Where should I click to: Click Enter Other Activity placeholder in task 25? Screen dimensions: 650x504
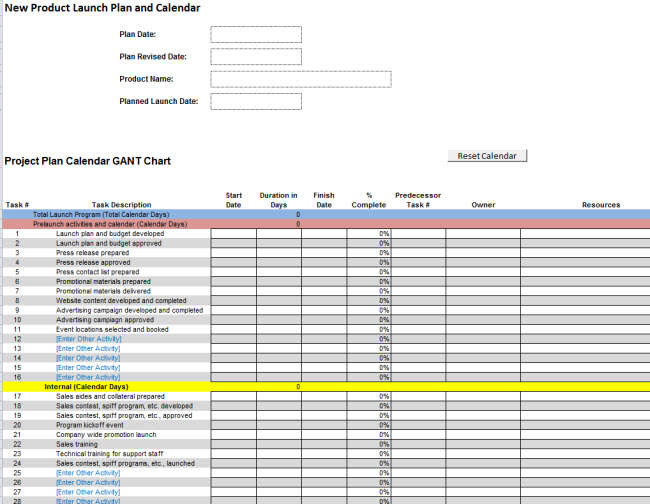tap(88, 472)
